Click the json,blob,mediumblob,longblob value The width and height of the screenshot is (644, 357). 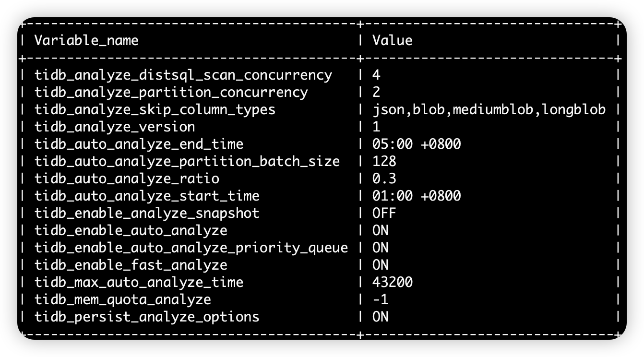[489, 109]
